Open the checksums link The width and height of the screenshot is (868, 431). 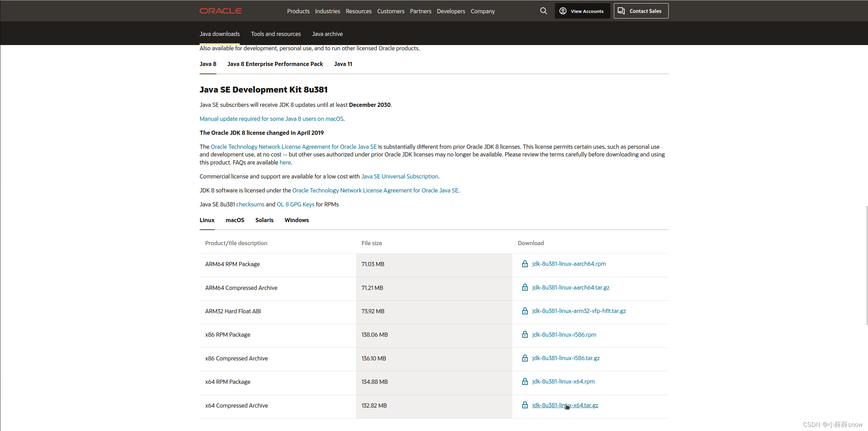(250, 204)
